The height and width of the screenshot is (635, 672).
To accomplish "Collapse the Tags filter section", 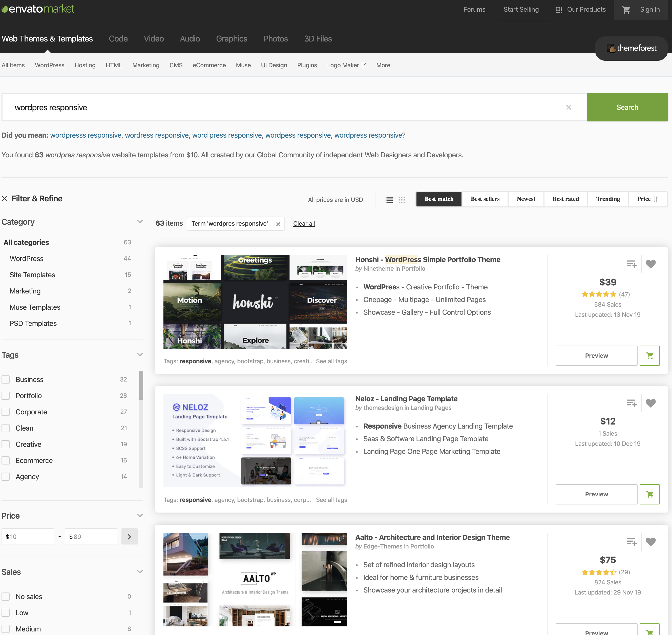I will coord(140,355).
